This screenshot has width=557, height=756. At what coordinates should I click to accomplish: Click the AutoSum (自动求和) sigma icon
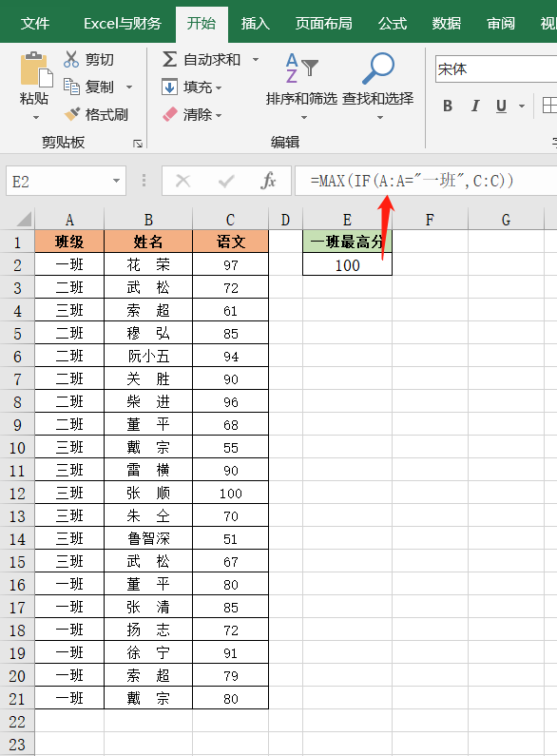coord(169,59)
